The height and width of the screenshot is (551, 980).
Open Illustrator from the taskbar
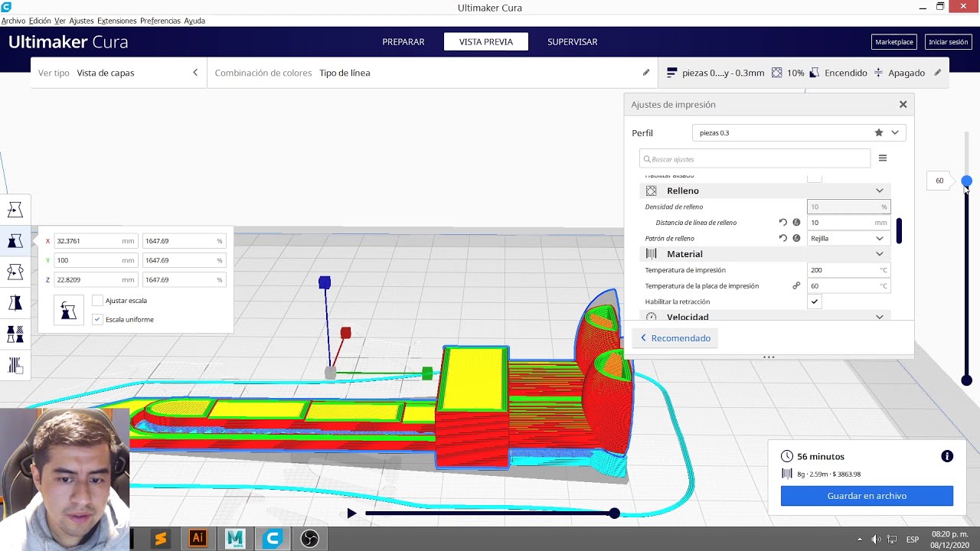click(x=198, y=538)
